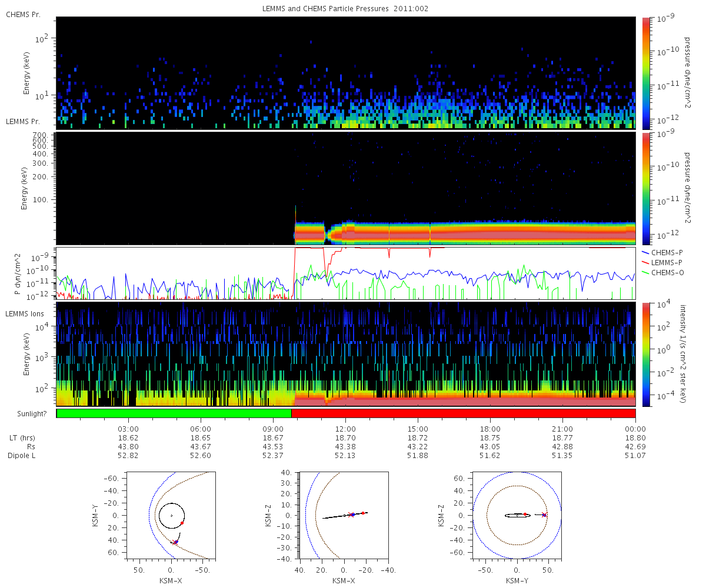Click the CHEMS pressure colorbar at top right

coord(647,72)
